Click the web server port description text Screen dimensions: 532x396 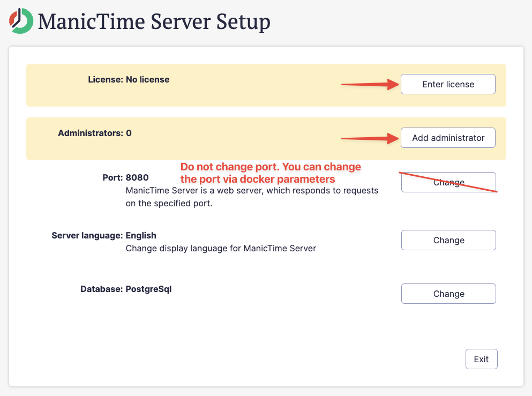(252, 197)
